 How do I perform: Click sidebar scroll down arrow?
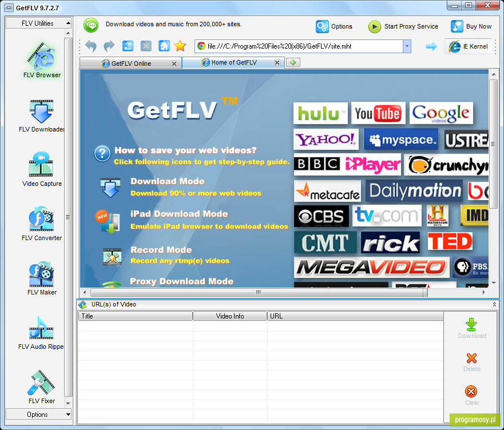coord(68,403)
